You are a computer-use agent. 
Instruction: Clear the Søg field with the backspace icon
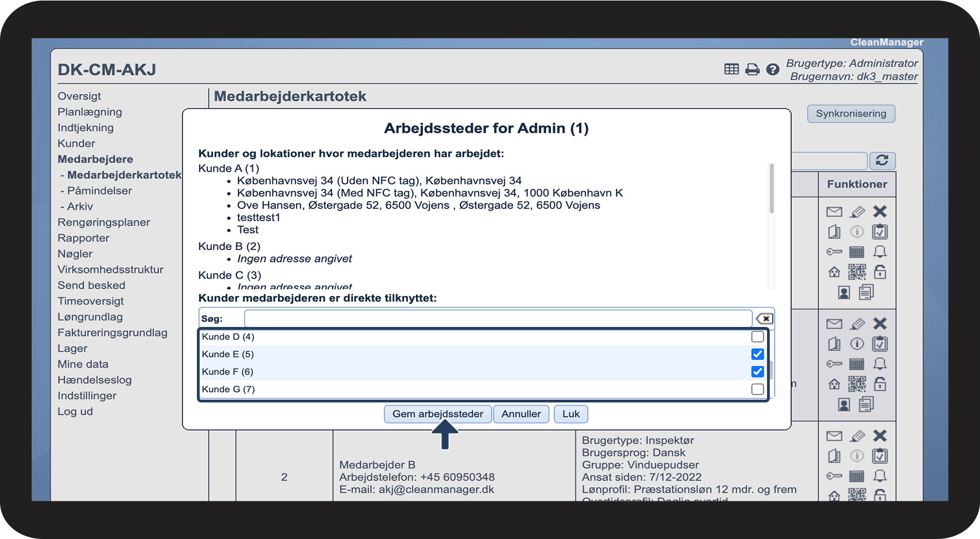764,319
